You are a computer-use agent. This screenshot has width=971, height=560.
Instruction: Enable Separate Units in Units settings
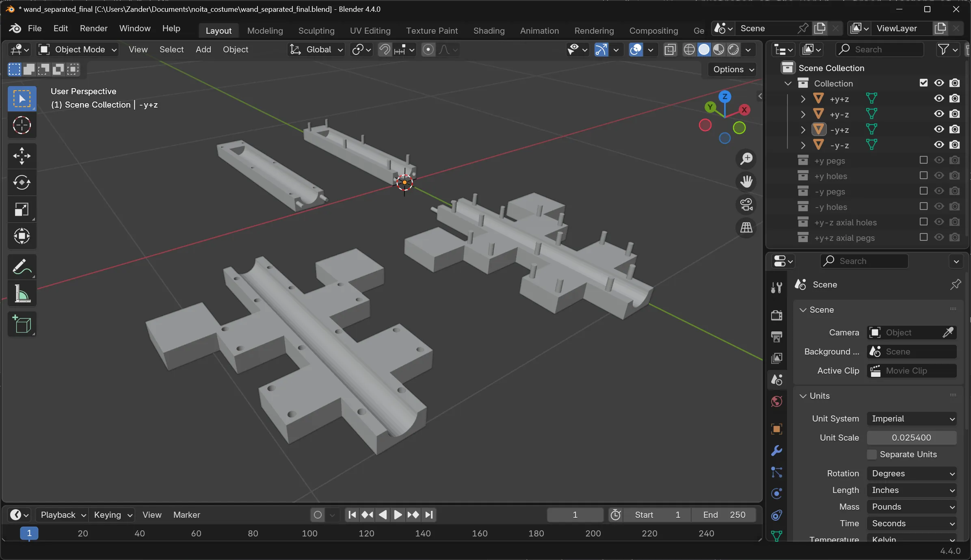coord(872,454)
